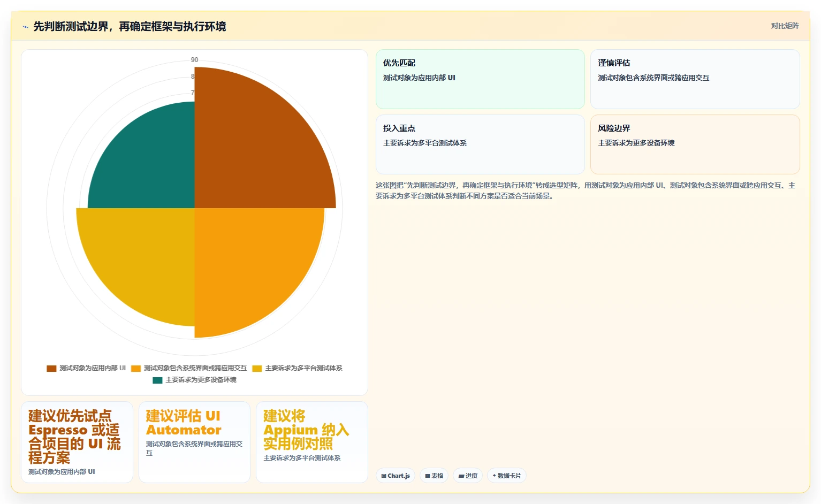Click the caption under the Appium card
This screenshot has width=821, height=504.
pos(302,458)
